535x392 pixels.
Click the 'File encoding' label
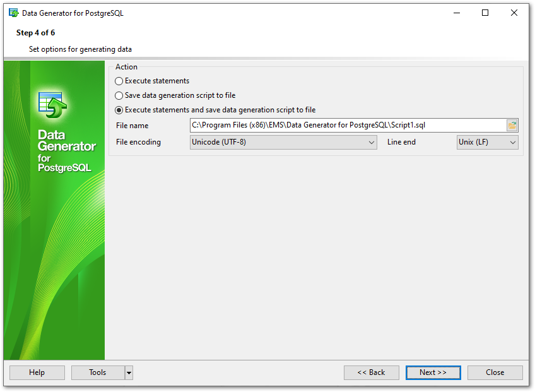138,142
